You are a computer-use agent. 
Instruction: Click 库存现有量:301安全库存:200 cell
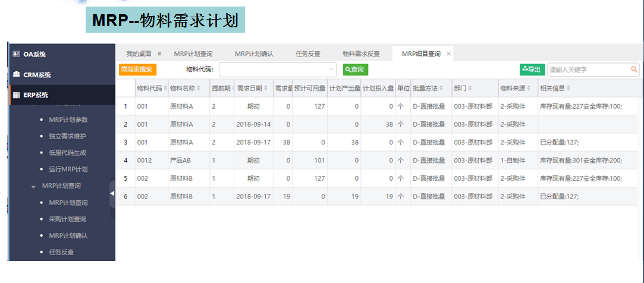[x=581, y=160]
